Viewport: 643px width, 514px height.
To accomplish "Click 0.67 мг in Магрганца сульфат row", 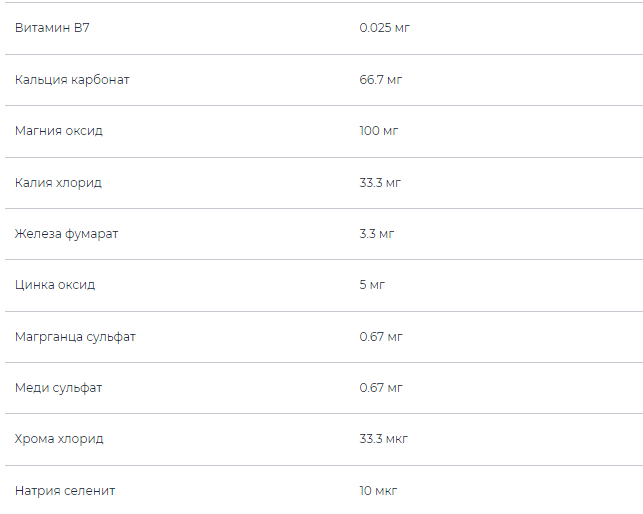I will pyautogui.click(x=381, y=336).
